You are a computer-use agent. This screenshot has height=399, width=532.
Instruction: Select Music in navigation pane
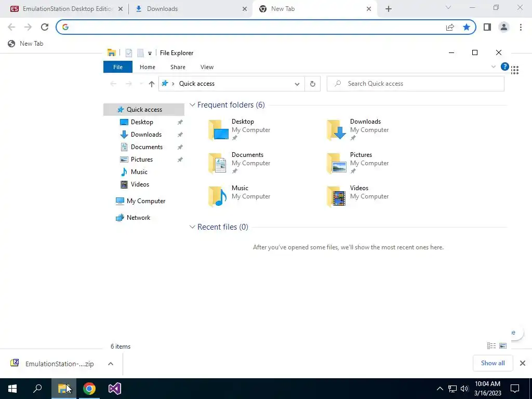click(x=139, y=172)
